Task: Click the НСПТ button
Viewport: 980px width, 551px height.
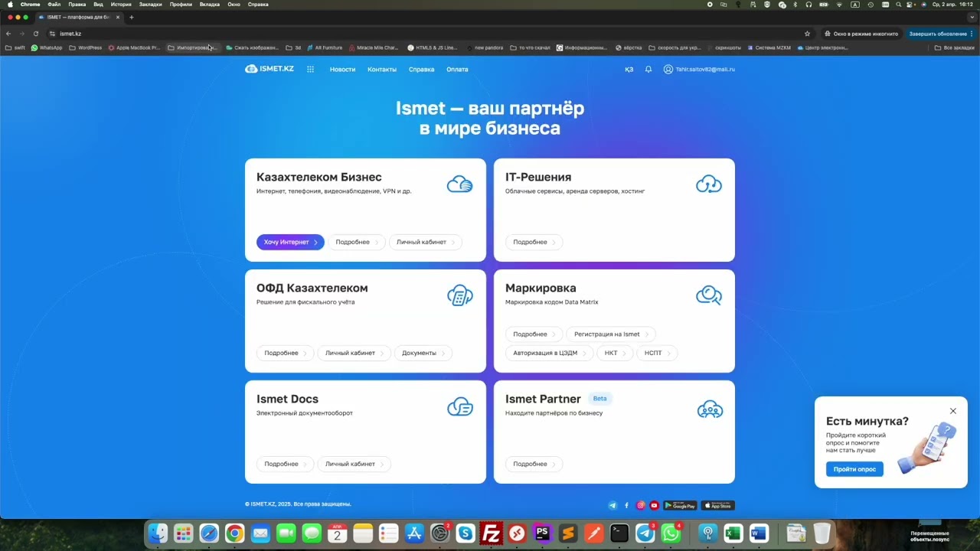Action: click(657, 353)
